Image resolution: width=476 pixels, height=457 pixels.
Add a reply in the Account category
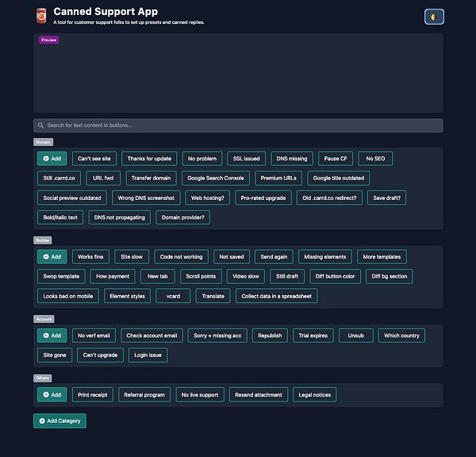click(x=52, y=336)
